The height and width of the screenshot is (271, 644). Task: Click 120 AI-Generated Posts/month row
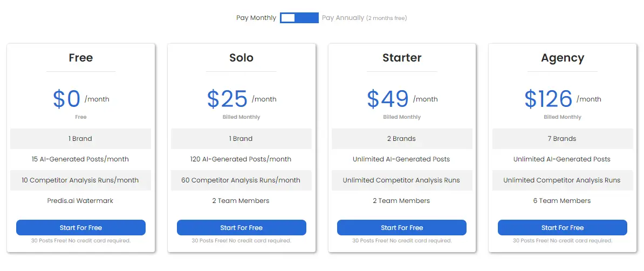point(241,159)
